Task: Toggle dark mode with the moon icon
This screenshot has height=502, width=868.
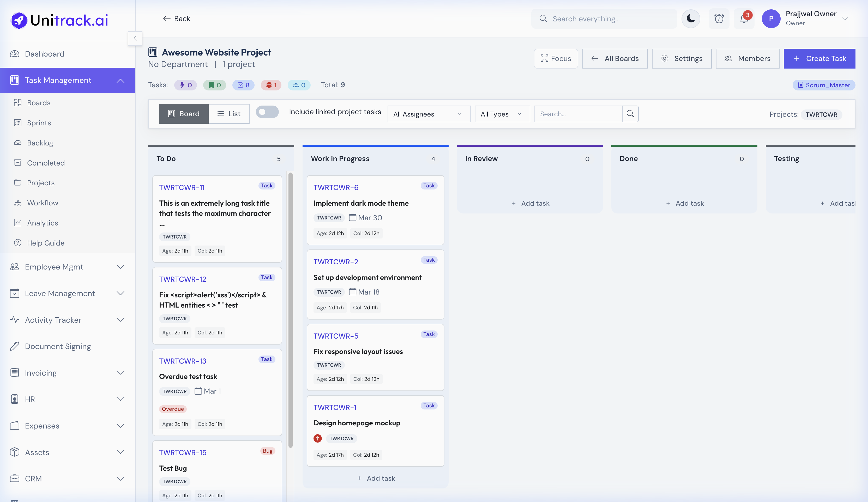Action: coord(691,19)
